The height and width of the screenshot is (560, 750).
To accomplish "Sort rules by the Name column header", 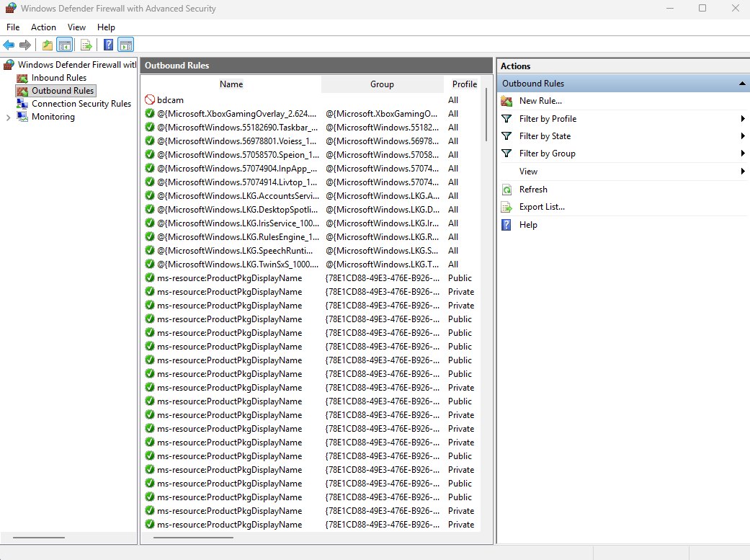I will point(231,84).
